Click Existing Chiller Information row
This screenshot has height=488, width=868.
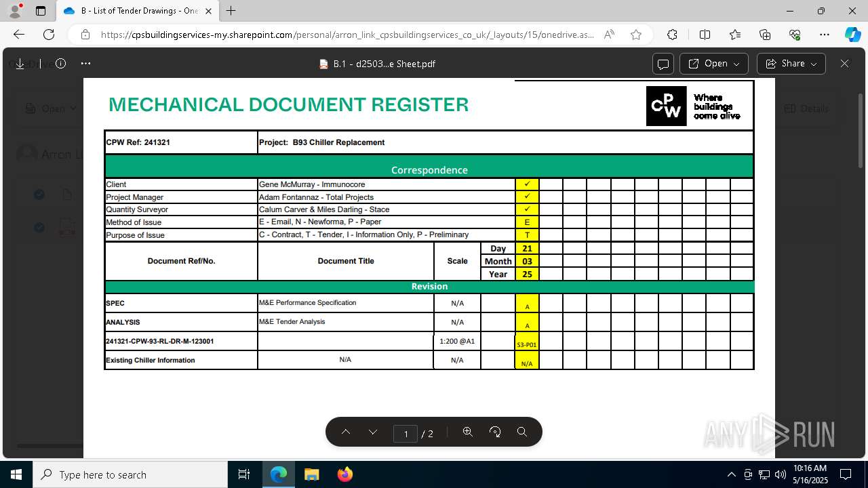pyautogui.click(x=429, y=360)
